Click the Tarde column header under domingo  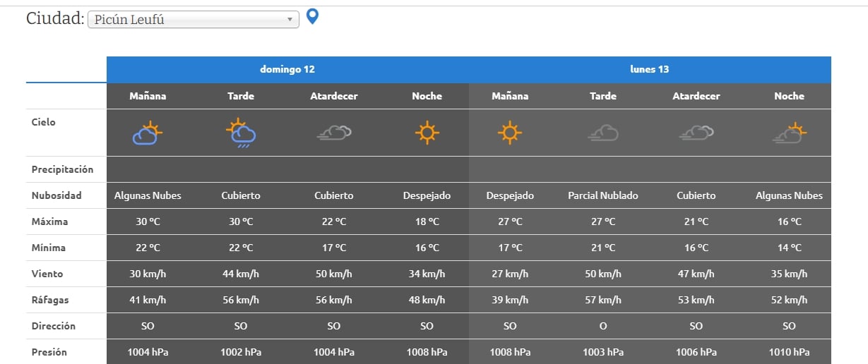(241, 96)
